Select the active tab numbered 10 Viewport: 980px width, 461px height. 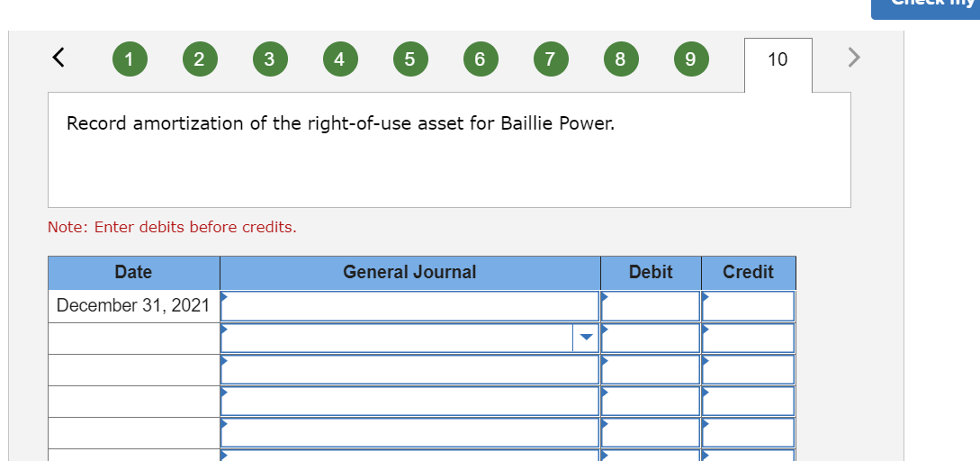[x=778, y=65]
